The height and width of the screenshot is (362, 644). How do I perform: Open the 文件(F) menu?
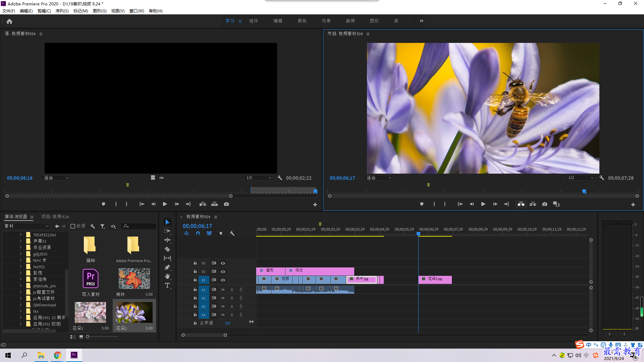9,11
